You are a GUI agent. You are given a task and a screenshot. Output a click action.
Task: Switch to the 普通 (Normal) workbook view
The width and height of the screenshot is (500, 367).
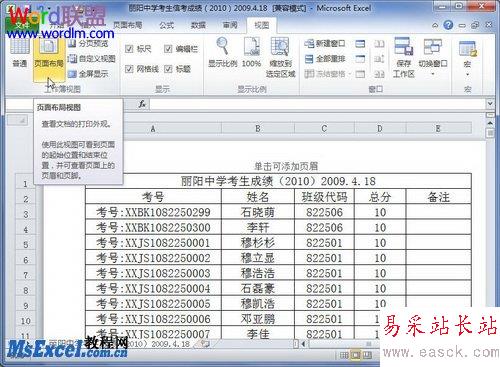[x=19, y=53]
